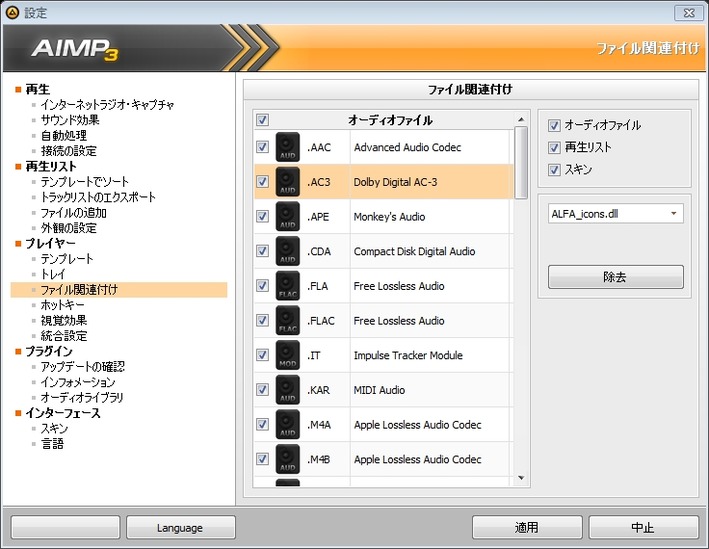Click the Language button
The height and width of the screenshot is (549, 709).
181,527
